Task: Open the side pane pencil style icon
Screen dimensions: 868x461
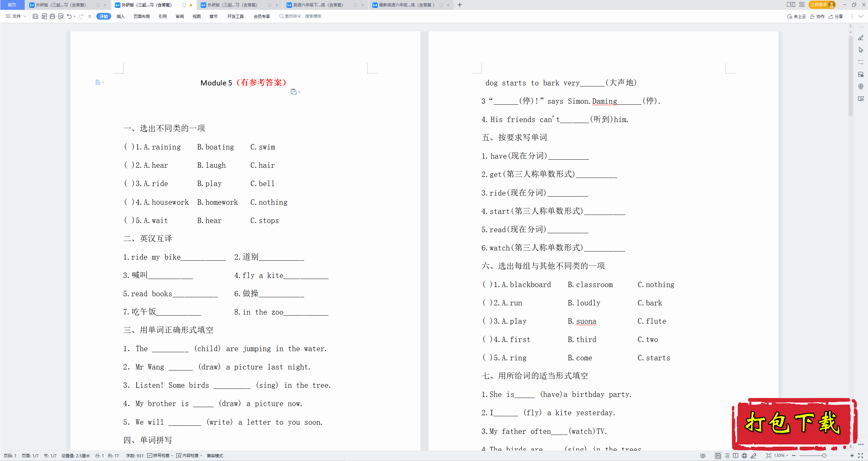Action: pos(861,38)
